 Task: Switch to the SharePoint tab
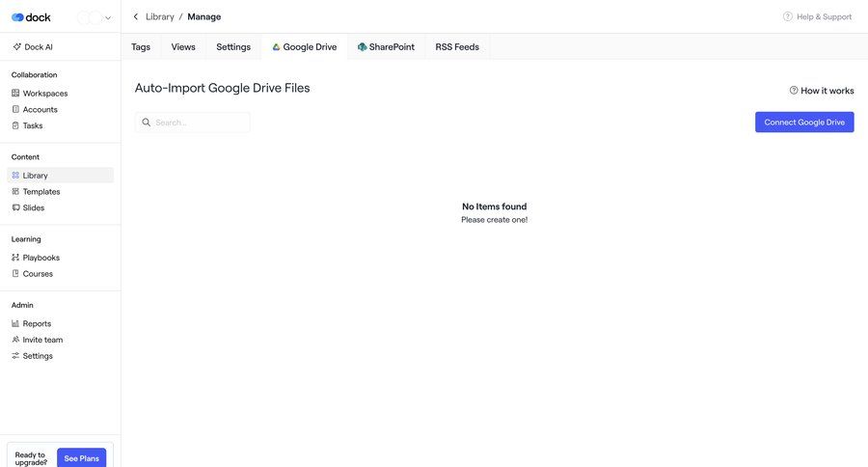[x=387, y=47]
